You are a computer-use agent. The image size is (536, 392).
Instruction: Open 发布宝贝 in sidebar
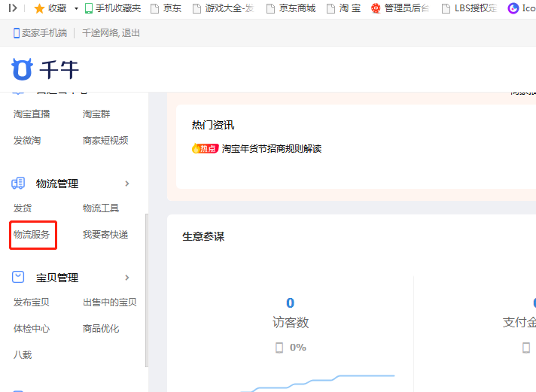tap(32, 302)
